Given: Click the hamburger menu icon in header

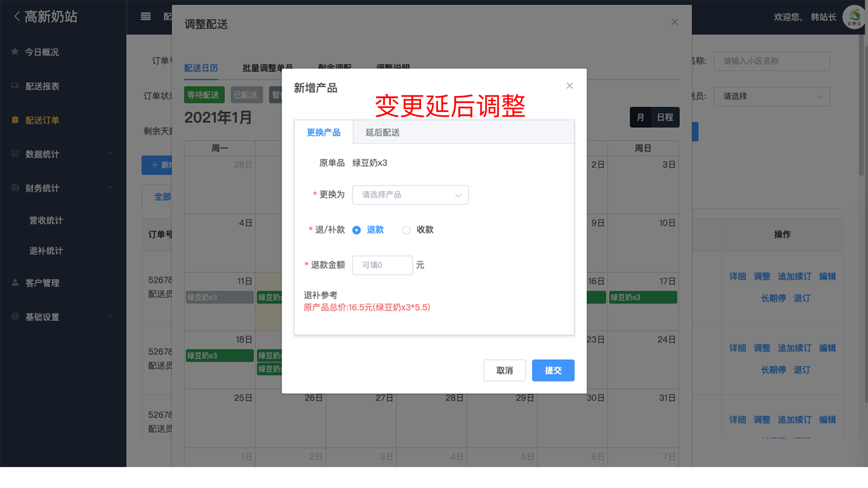Looking at the screenshot, I should pyautogui.click(x=146, y=17).
